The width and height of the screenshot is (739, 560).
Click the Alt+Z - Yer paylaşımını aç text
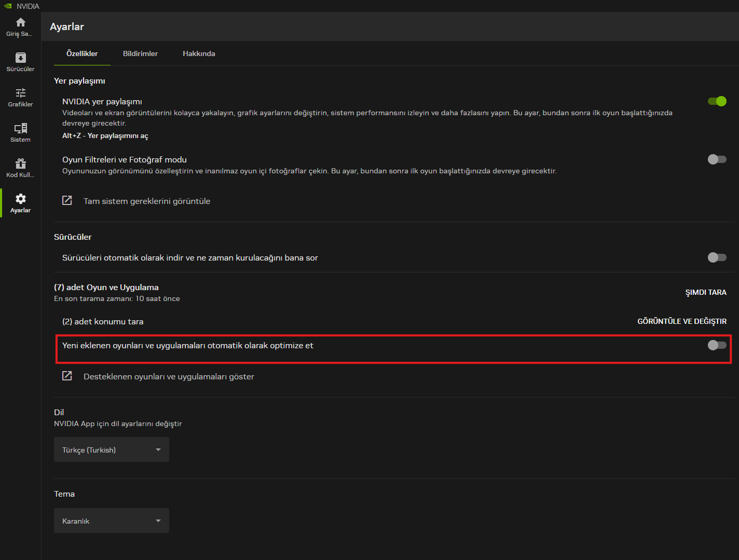105,135
